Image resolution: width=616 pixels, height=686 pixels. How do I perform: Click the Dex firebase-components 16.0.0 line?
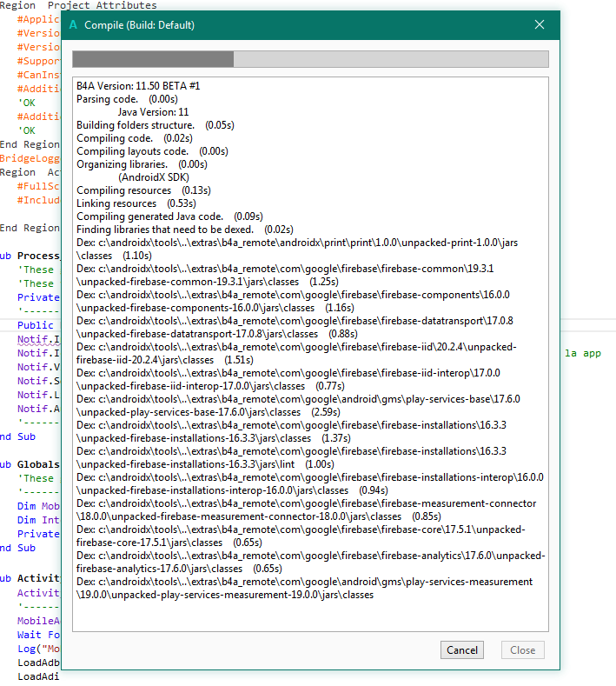(x=293, y=301)
